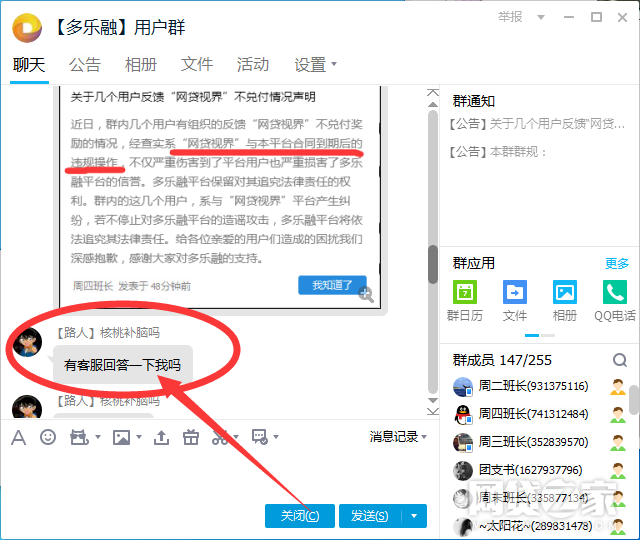Click 核桃补脑吗 avatar beside 有客服回答一下我吗
Screen dimensions: 640x540
click(27, 342)
